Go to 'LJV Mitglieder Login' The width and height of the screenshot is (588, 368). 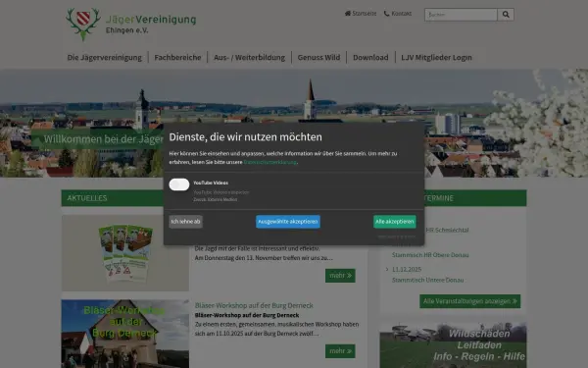[436, 58]
